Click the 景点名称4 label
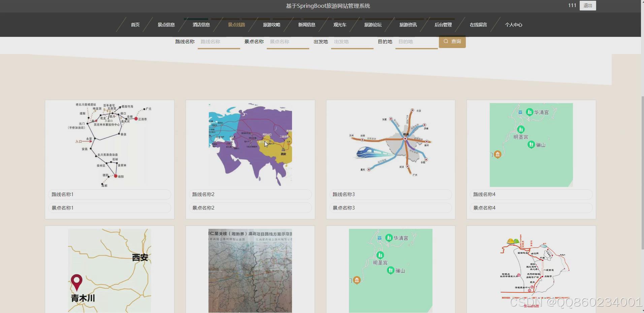 click(x=531, y=208)
